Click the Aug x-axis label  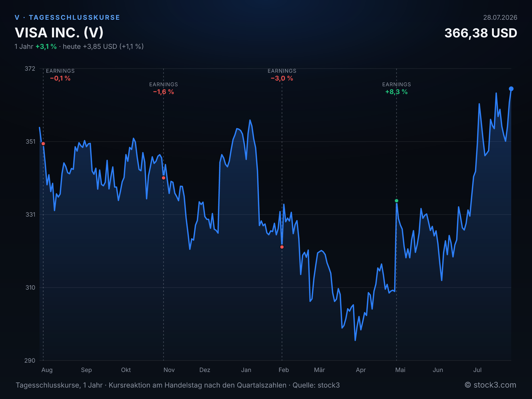tap(47, 370)
